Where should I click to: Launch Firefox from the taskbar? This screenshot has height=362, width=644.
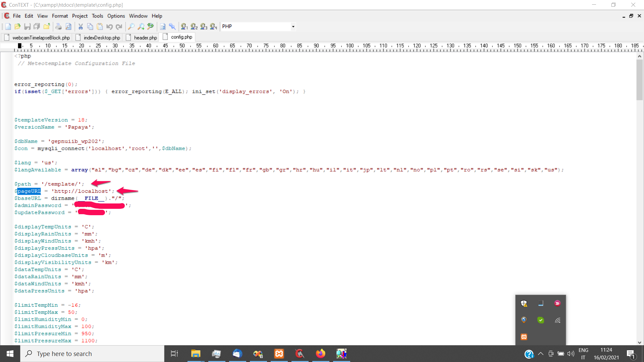[x=321, y=354]
